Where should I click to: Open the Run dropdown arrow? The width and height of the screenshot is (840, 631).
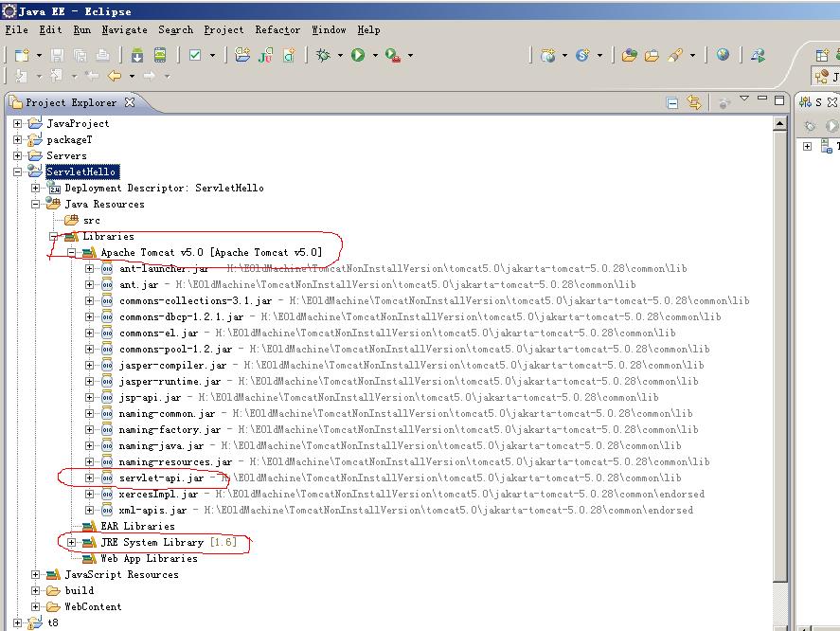[375, 55]
